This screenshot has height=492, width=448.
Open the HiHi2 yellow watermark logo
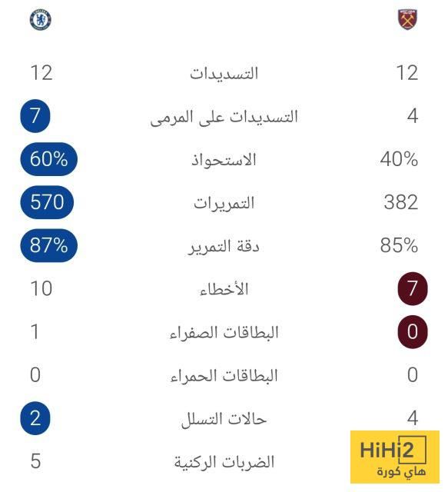395,457
